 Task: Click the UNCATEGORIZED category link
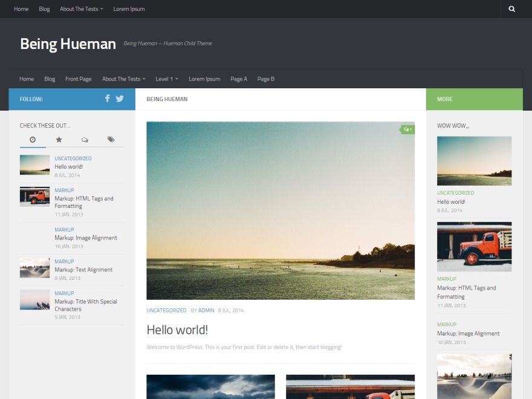165,310
